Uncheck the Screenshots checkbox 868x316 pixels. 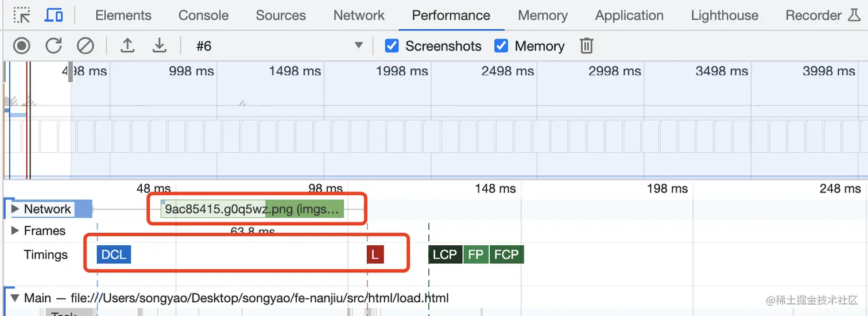click(x=392, y=45)
